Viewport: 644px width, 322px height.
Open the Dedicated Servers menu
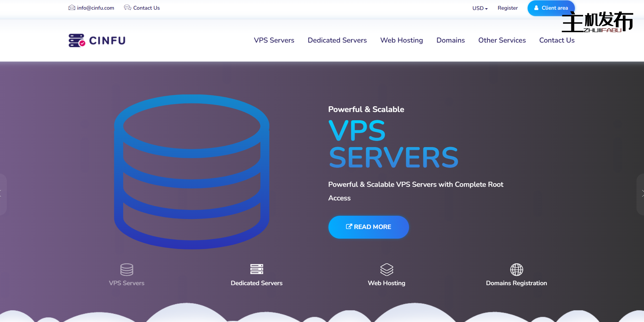point(337,40)
